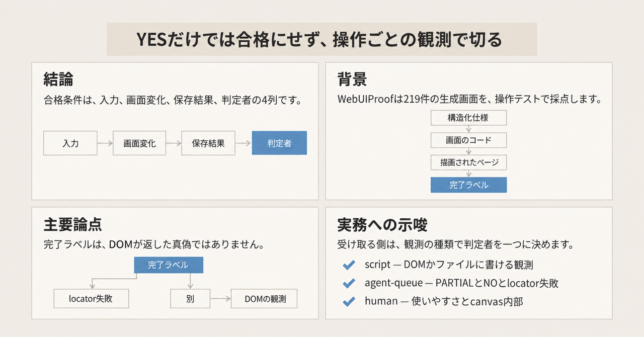This screenshot has width=644, height=337.
Task: Click the blue 完了ラベル box under 背景
Action: coord(468,185)
